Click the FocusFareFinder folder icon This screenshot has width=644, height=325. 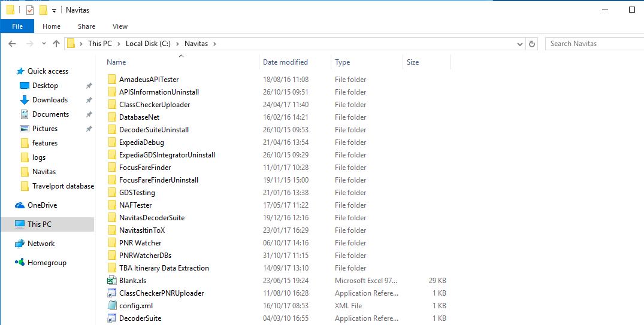pyautogui.click(x=113, y=168)
